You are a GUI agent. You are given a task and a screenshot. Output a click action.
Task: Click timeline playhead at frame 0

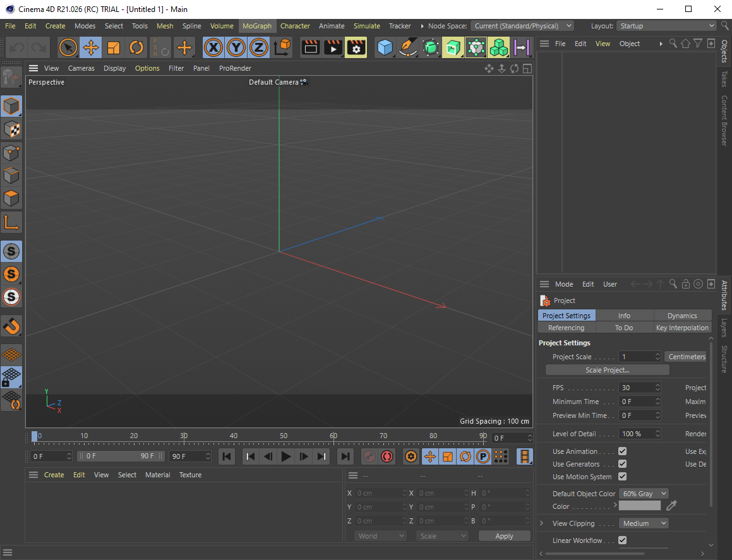click(34, 436)
